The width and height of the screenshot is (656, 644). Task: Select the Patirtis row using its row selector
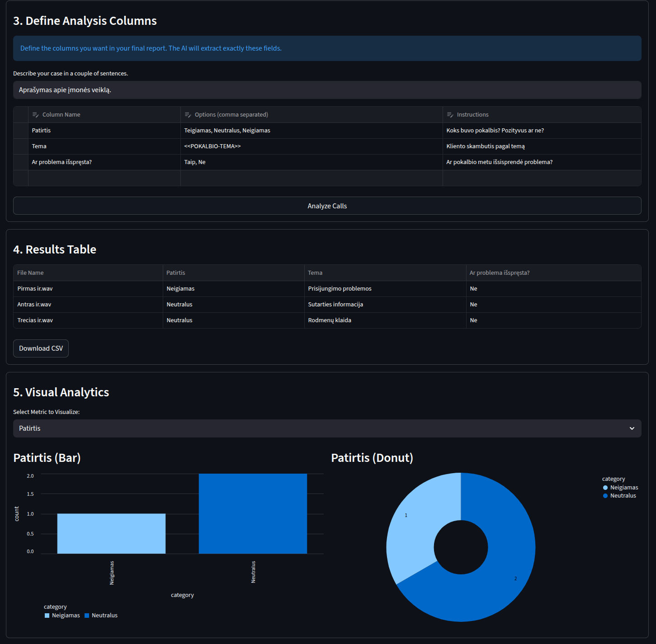(21, 131)
